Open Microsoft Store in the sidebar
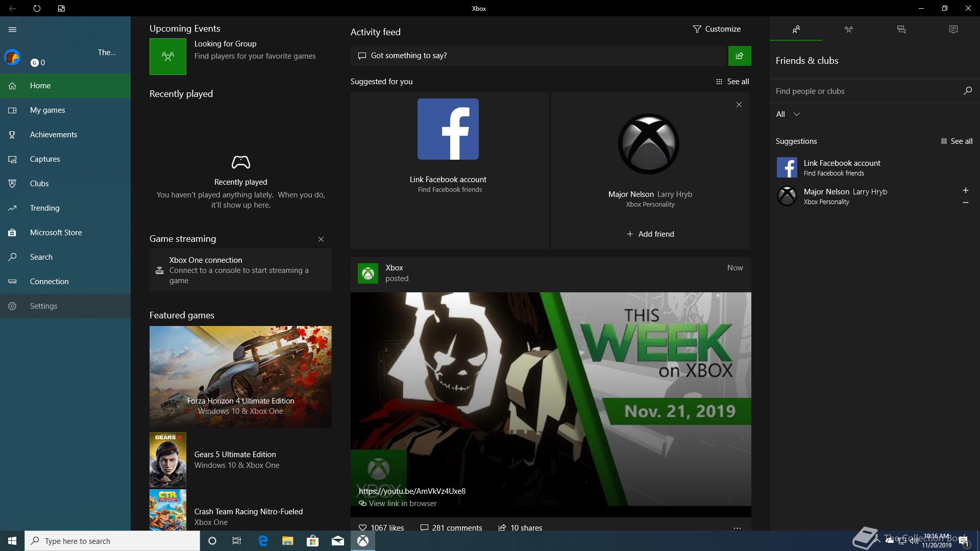The width and height of the screenshot is (980, 551). (65, 233)
